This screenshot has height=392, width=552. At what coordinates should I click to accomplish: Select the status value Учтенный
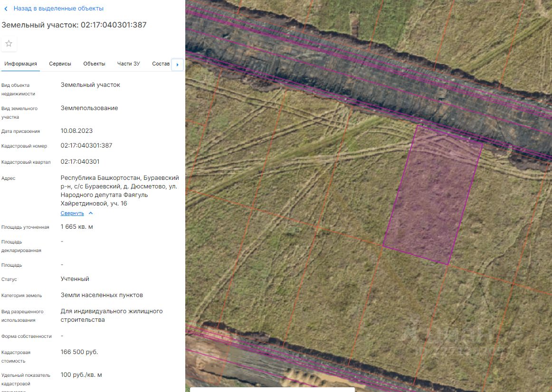click(x=75, y=279)
